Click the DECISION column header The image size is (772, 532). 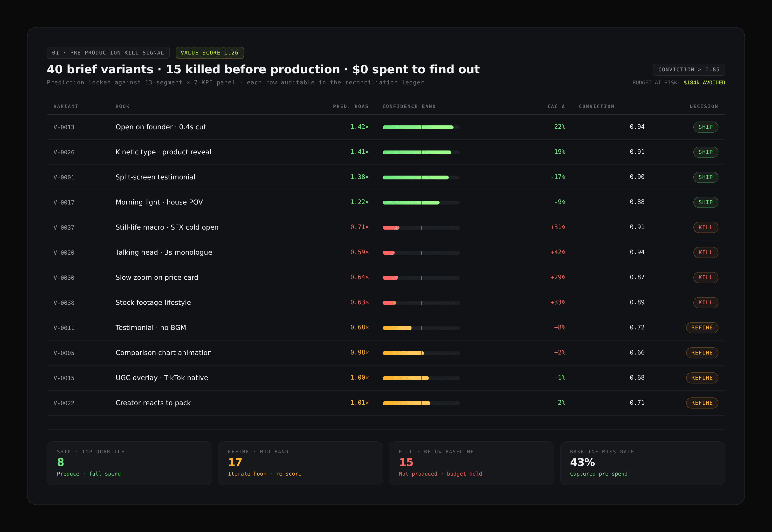point(704,106)
